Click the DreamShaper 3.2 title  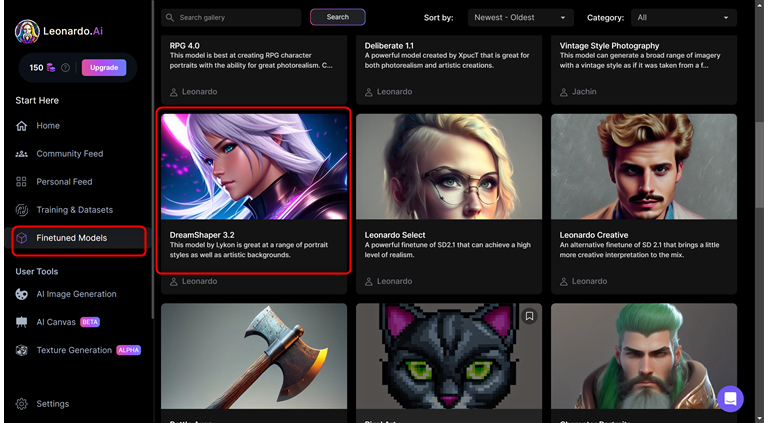click(202, 235)
